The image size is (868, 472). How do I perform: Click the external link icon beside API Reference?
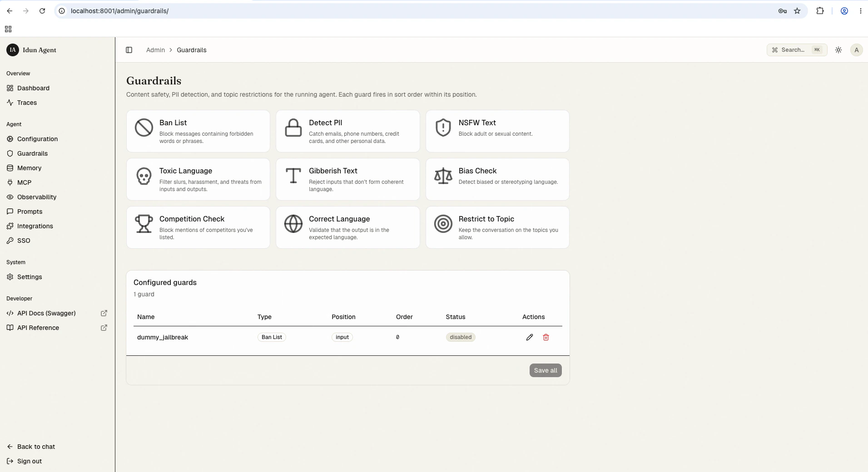[104, 328]
